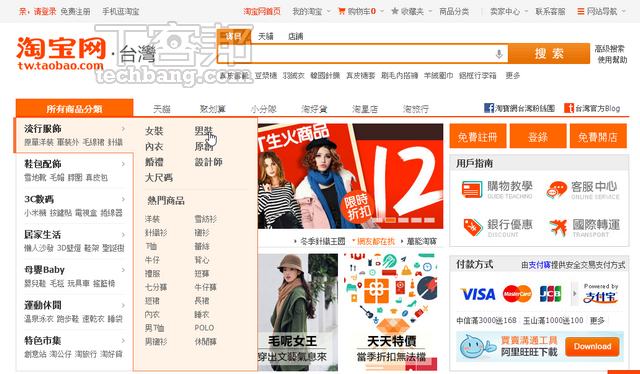Open the 淘好貨 navigation tab

point(314,109)
